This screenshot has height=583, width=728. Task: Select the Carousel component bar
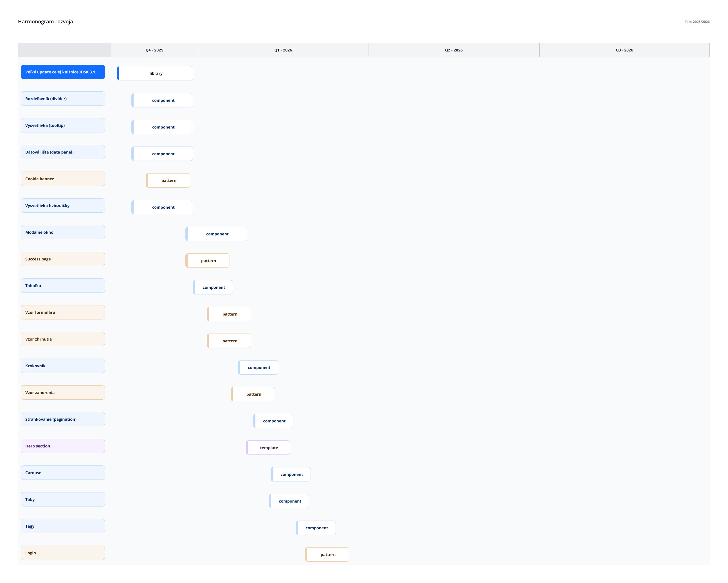click(x=291, y=474)
